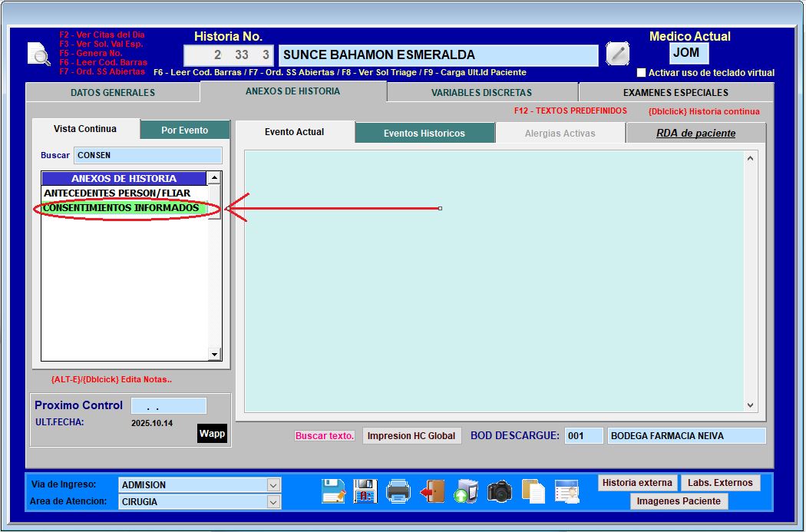Select the ANEXOS DE HISTORIA tab
Screen dimensions: 806x532
click(x=293, y=91)
